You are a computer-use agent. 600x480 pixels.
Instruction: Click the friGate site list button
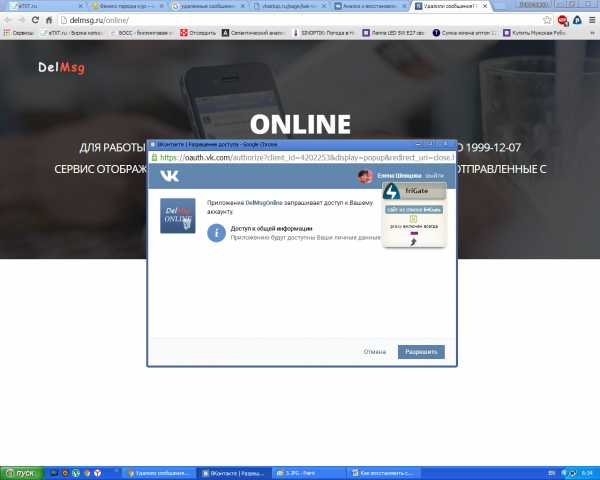[x=414, y=210]
